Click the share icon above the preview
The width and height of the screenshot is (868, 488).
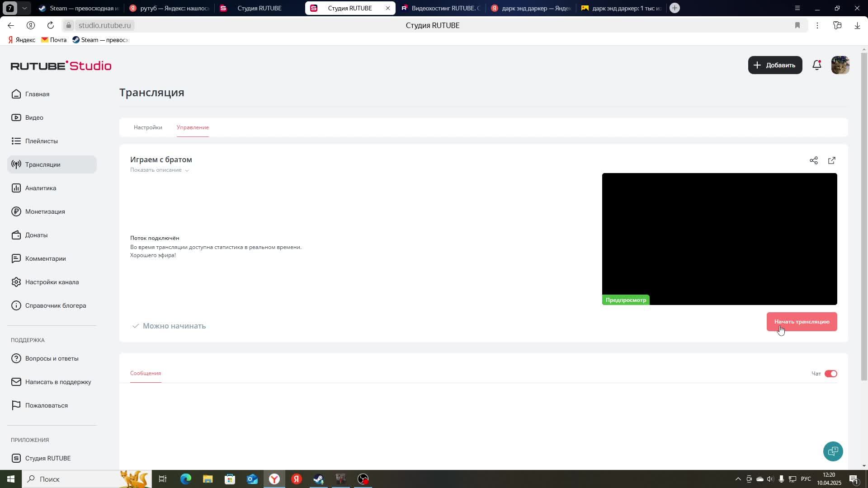[x=813, y=160]
